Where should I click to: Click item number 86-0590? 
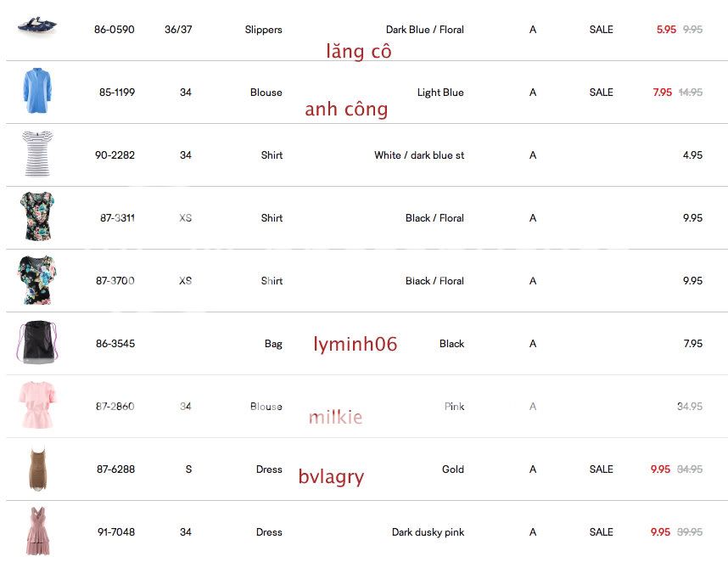click(x=115, y=30)
